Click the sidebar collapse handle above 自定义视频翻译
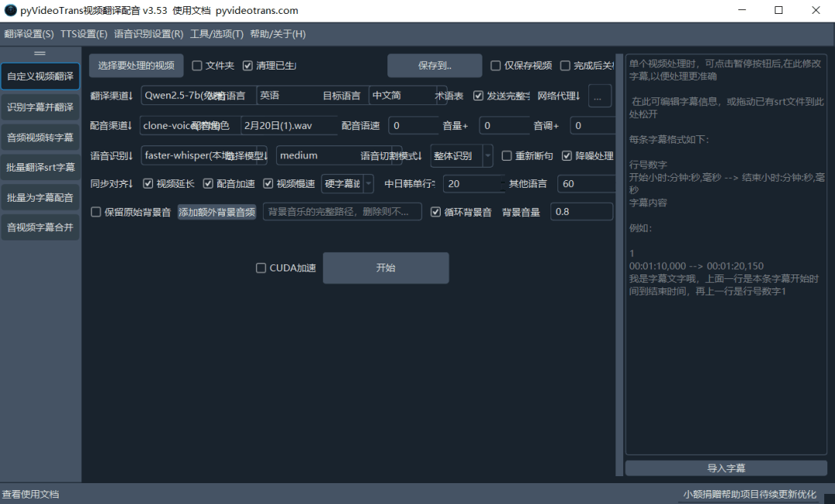Viewport: 835px width, 504px height. pos(40,53)
